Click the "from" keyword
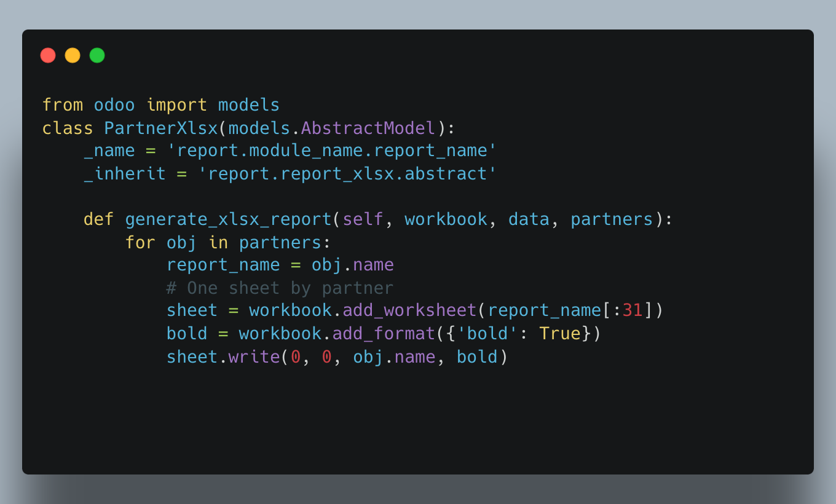Screen dimensions: 836x504 pyautogui.click(x=63, y=105)
